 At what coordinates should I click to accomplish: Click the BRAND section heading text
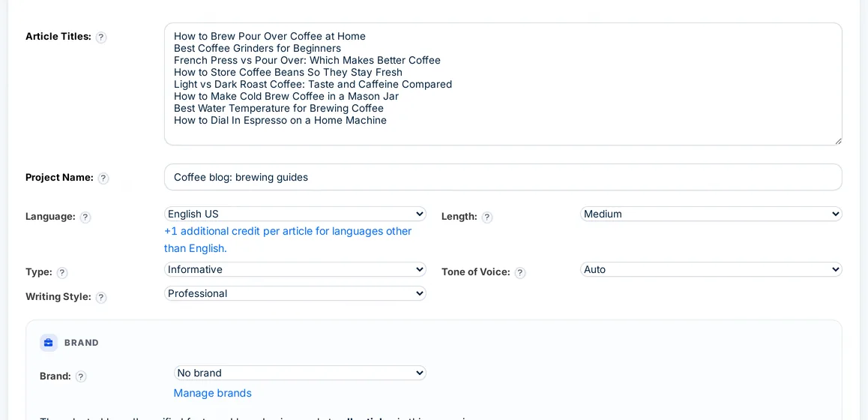82,343
